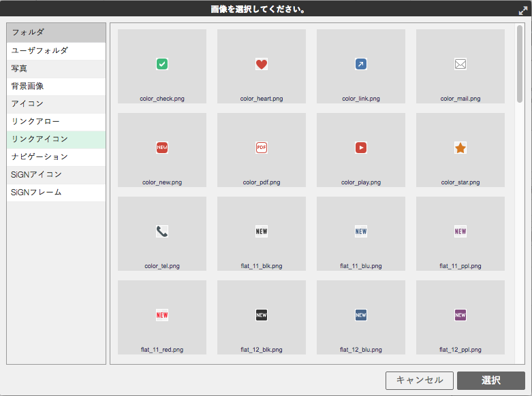Open the 写真 folder
532x396 pixels.
coord(56,69)
